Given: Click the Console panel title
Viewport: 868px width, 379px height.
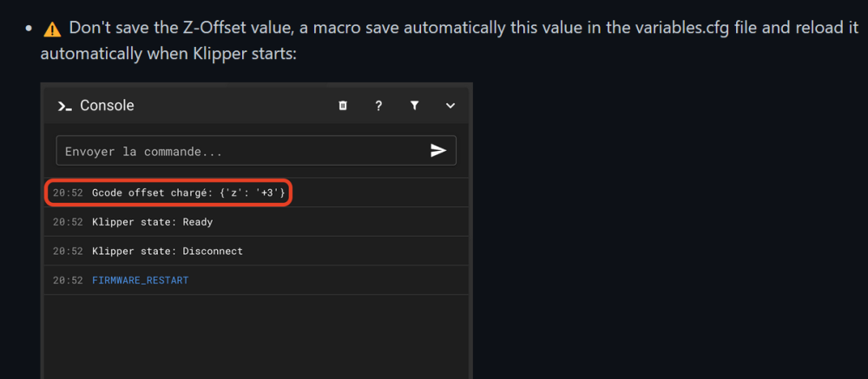Looking at the screenshot, I should pos(107,106).
